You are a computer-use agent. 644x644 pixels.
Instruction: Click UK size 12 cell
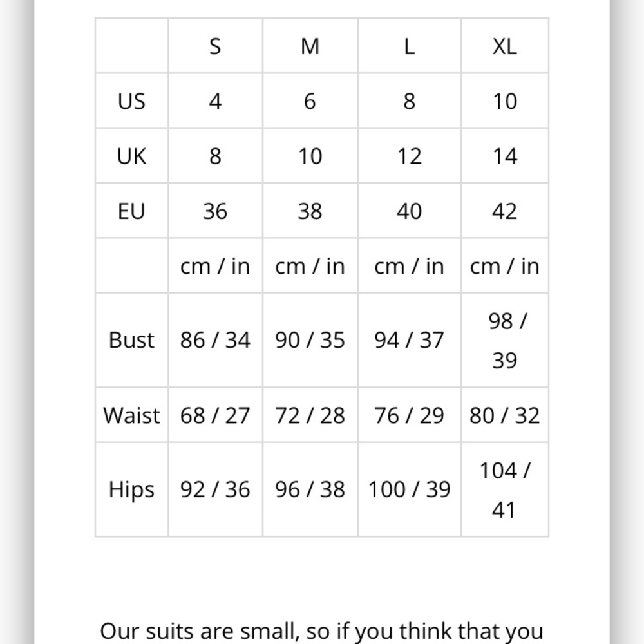coord(410,156)
